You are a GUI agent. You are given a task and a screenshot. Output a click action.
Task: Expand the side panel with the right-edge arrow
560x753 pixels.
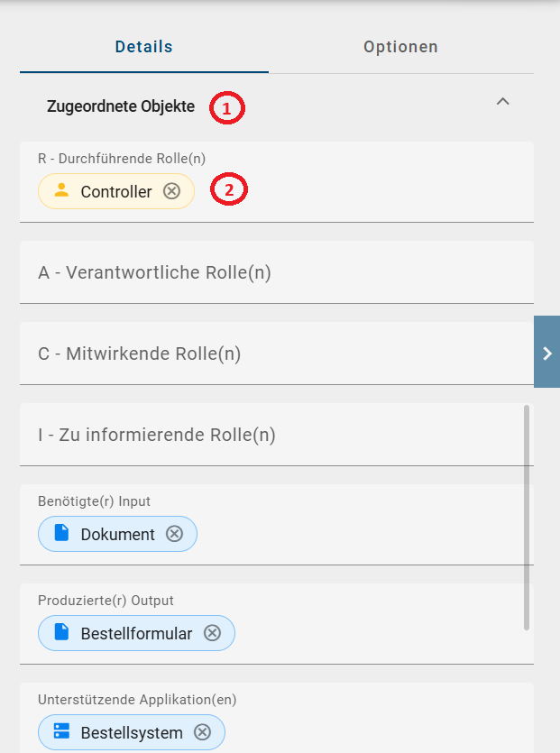point(548,353)
